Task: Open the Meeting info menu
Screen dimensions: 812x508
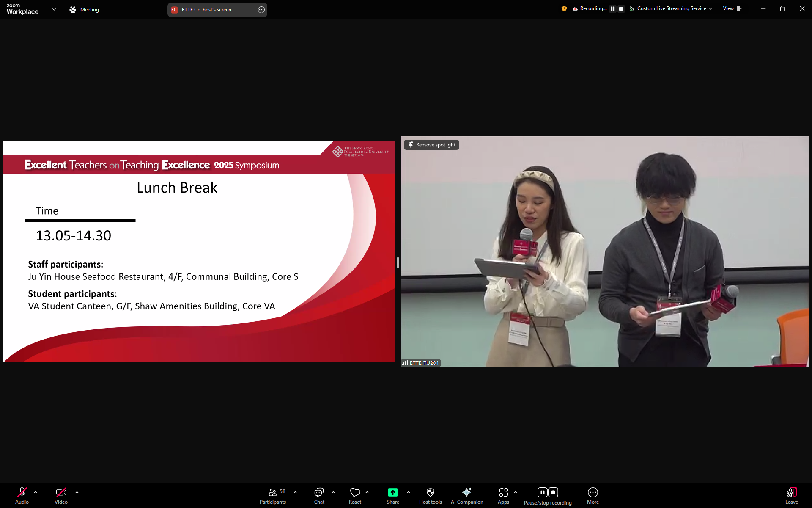Action: coord(84,9)
